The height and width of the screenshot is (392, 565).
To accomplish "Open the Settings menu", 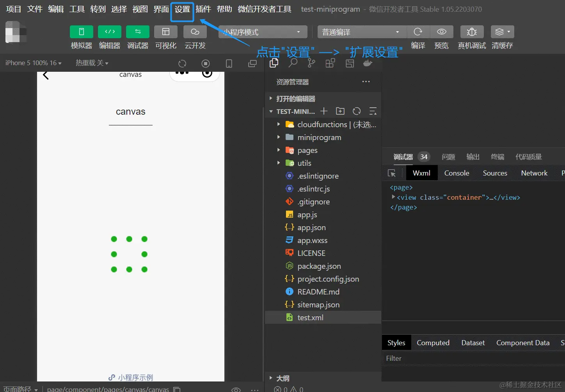I will click(182, 9).
